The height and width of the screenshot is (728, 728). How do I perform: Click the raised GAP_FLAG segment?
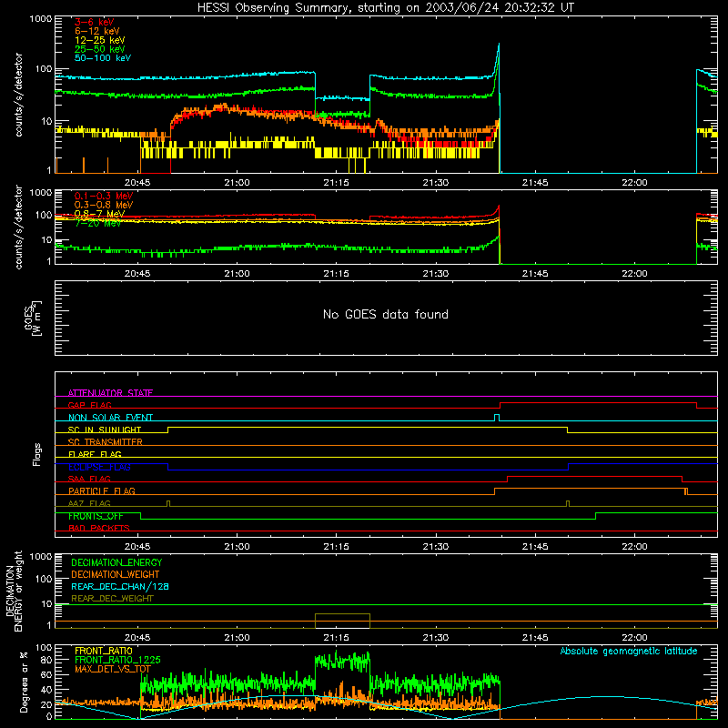point(598,403)
